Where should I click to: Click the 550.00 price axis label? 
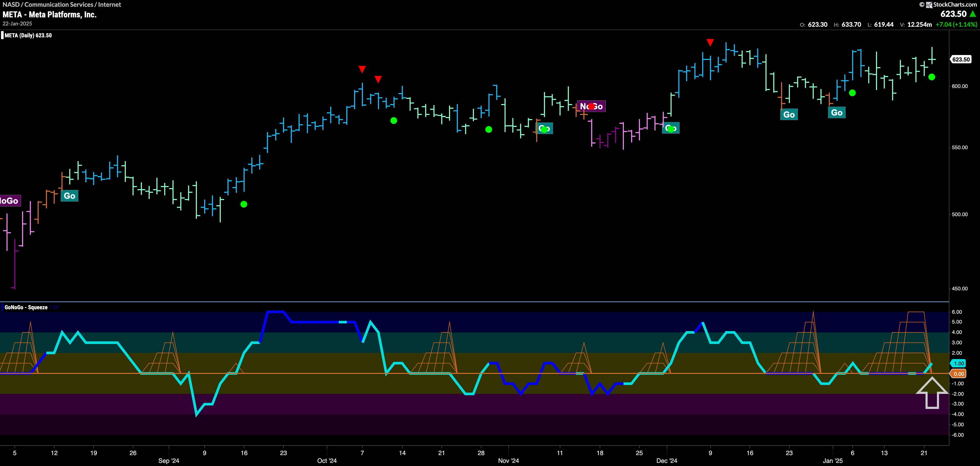tap(960, 148)
